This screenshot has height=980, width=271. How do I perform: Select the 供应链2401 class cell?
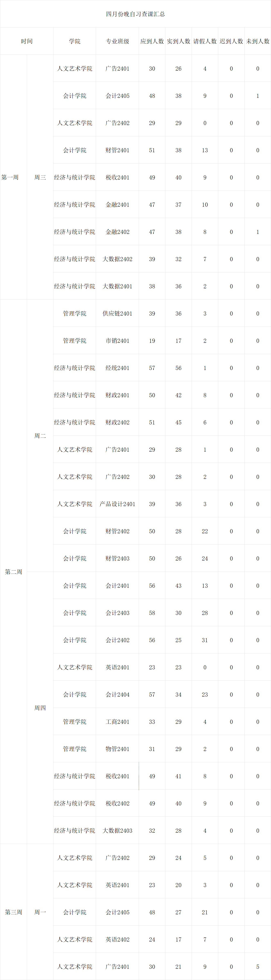click(x=118, y=314)
